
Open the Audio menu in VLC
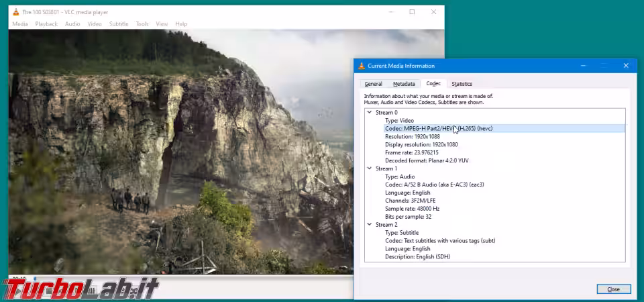(72, 24)
